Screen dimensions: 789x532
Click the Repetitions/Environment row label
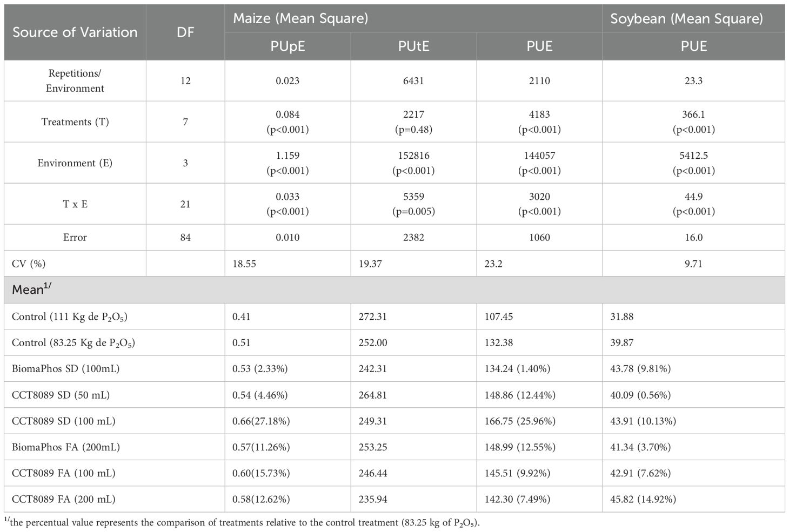75,80
